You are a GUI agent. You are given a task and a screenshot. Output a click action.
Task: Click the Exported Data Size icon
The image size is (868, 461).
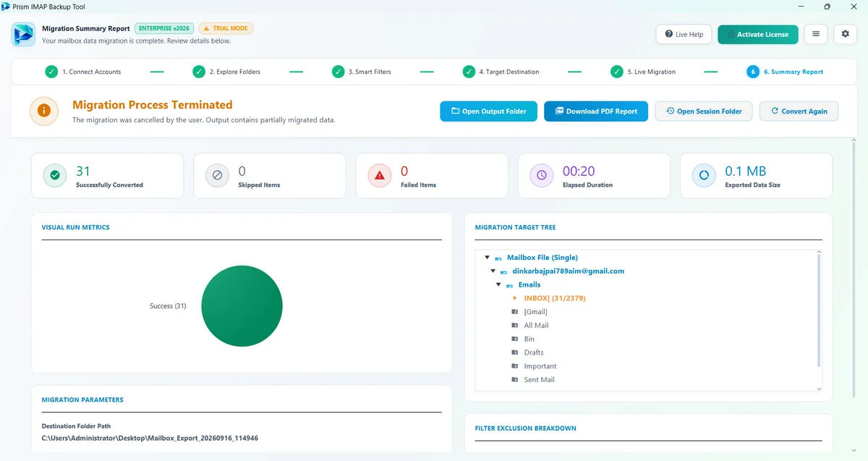pos(704,175)
